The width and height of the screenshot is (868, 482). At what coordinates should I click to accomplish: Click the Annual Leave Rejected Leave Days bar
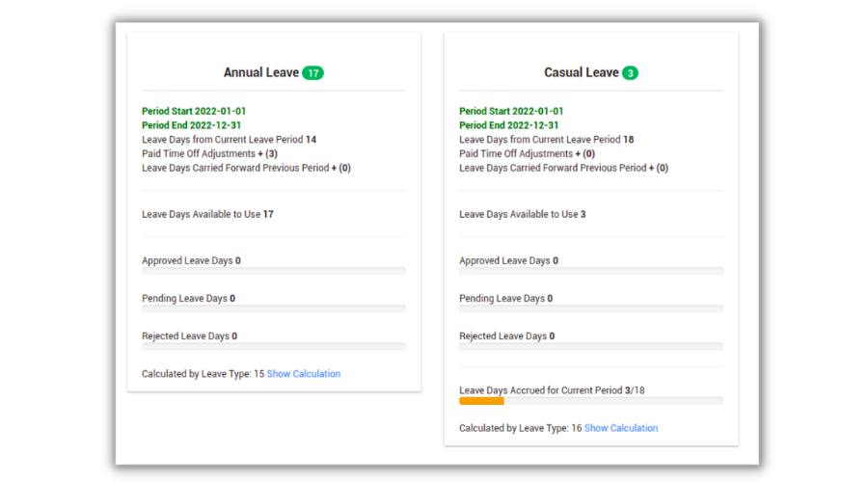pos(273,346)
